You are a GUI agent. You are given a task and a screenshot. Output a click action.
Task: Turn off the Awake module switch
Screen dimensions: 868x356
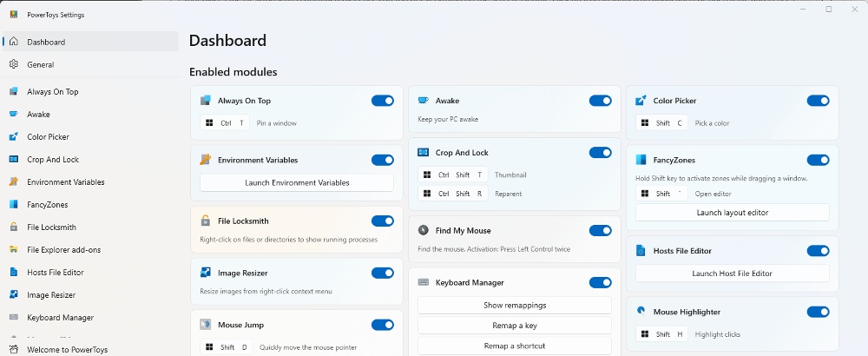tap(600, 101)
